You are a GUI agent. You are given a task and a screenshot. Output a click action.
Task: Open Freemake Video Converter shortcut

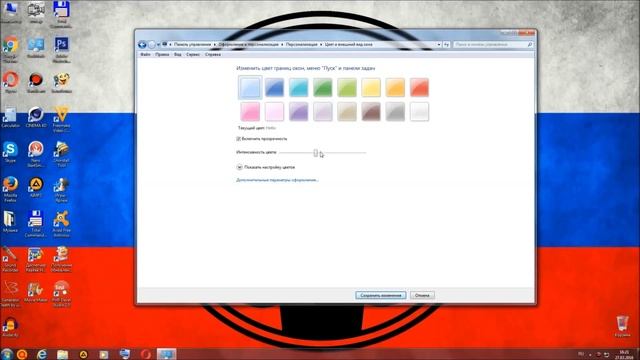click(61, 118)
